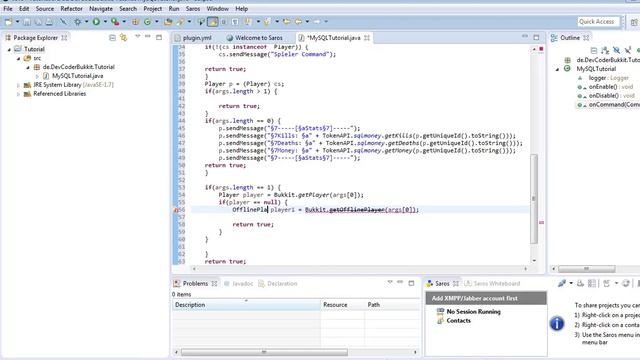Click the Quick Access search field
The width and height of the screenshot is (640, 360).
(598, 22)
